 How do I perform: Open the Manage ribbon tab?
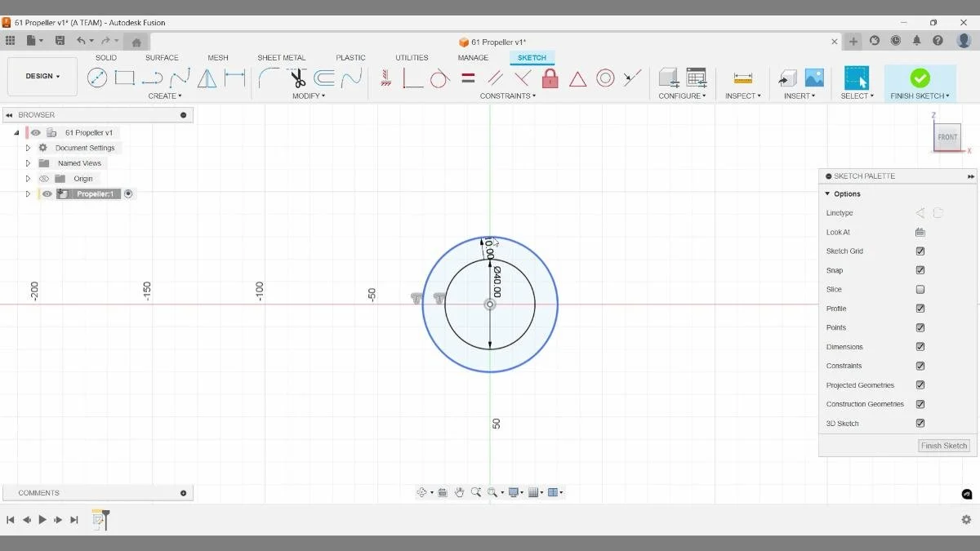click(473, 57)
